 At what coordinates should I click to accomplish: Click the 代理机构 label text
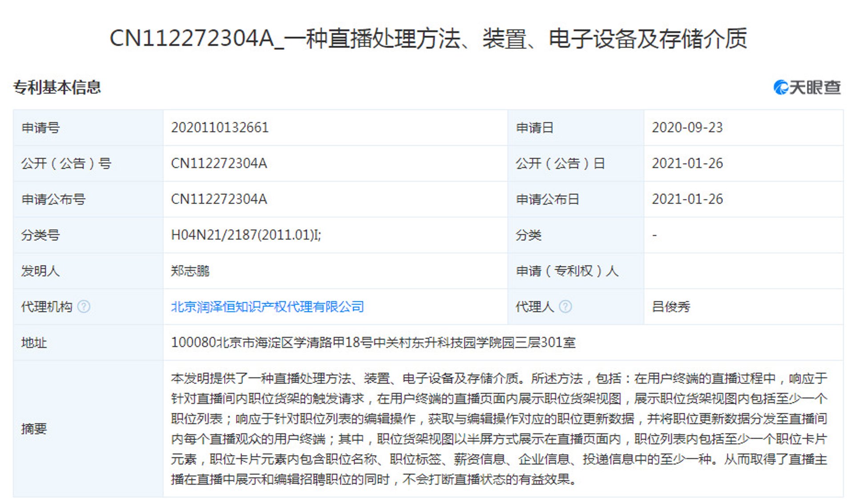(47, 307)
